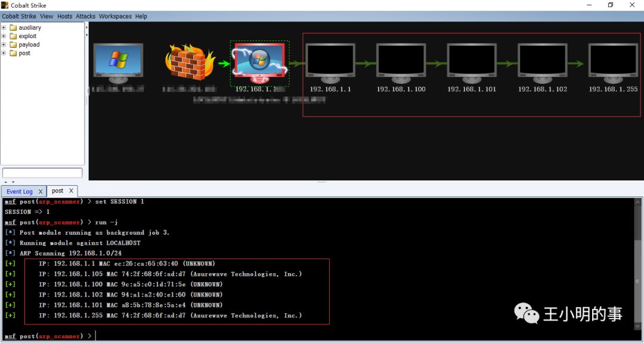Select host 192.168.1.1 monitor icon
Image resolution: width=644 pixels, height=343 pixels.
pos(330,63)
